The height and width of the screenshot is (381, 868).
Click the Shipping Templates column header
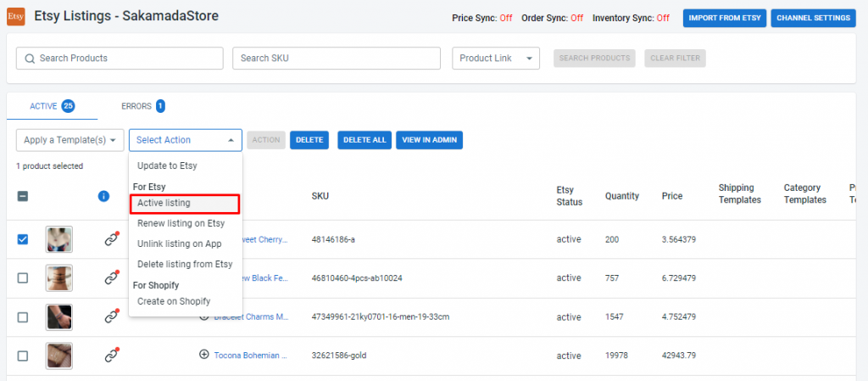coord(739,193)
